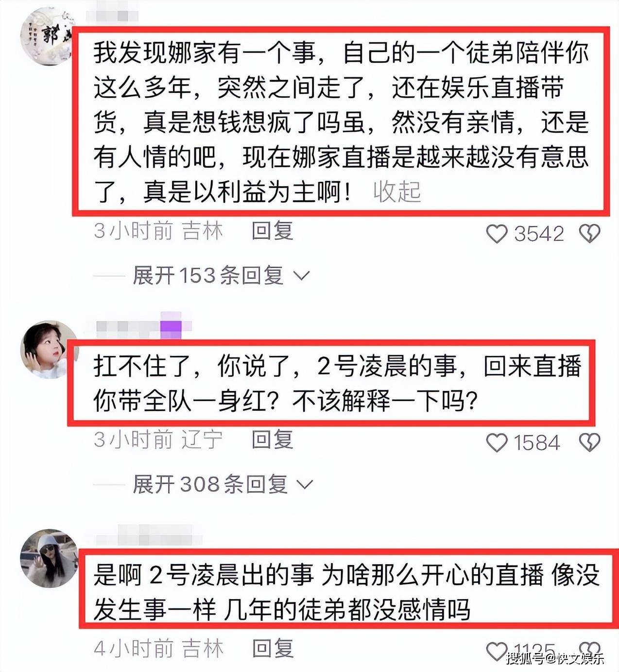Tap broken-heart icon on the bottom comment
The height and width of the screenshot is (672, 619).
point(589,650)
